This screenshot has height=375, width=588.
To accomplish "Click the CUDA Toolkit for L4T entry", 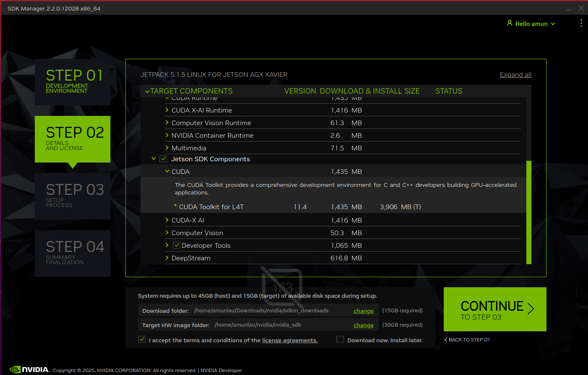I will (x=211, y=207).
